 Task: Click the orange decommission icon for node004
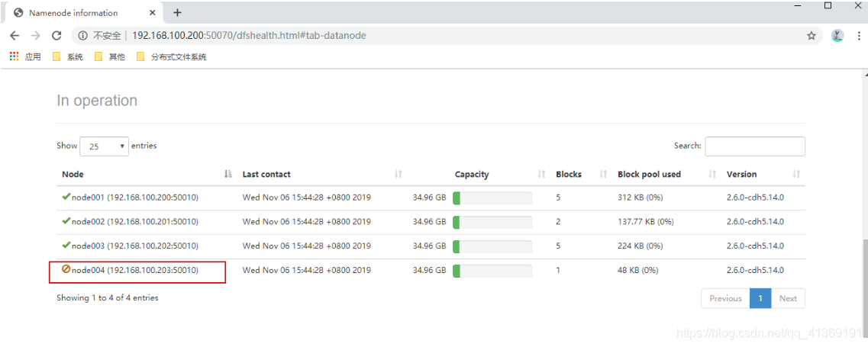[66, 269]
